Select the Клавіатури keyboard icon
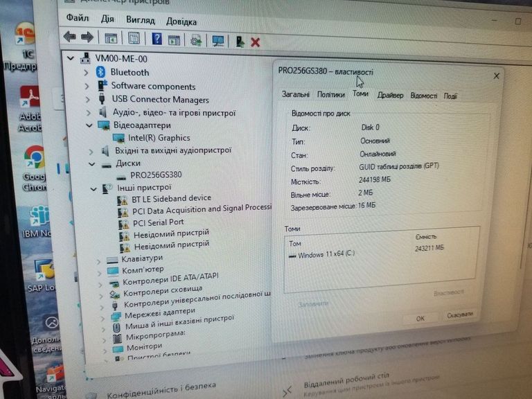The image size is (532, 399). click(x=112, y=260)
